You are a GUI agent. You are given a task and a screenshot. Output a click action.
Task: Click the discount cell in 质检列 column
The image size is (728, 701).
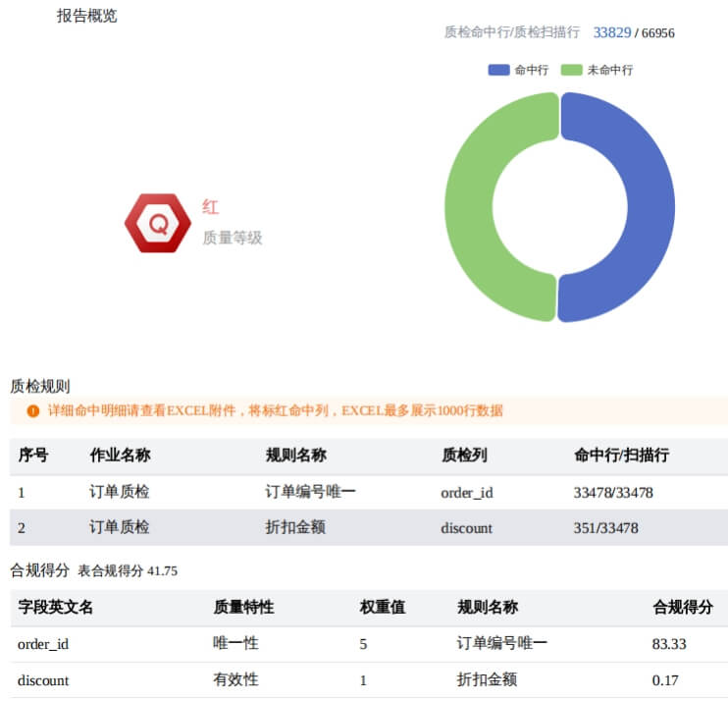pyautogui.click(x=466, y=527)
